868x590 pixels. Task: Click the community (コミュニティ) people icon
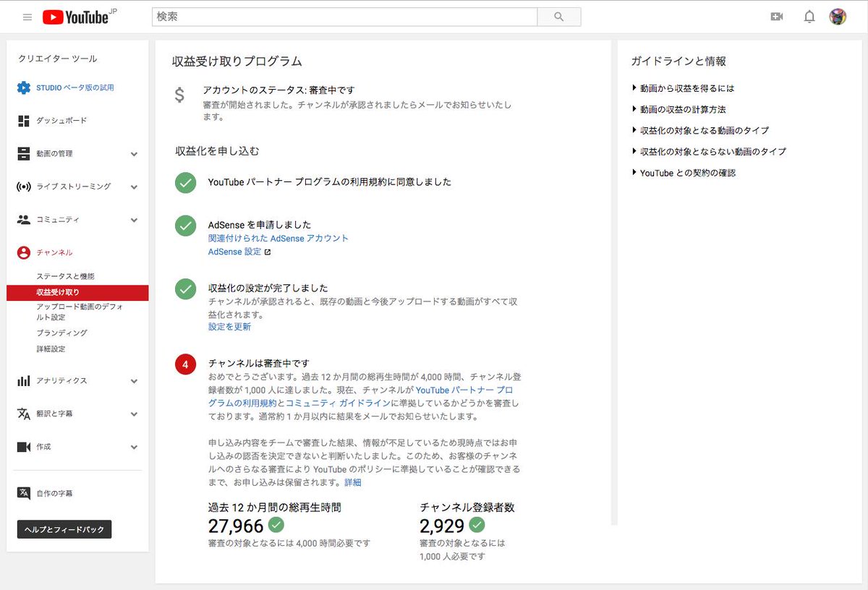pyautogui.click(x=24, y=220)
